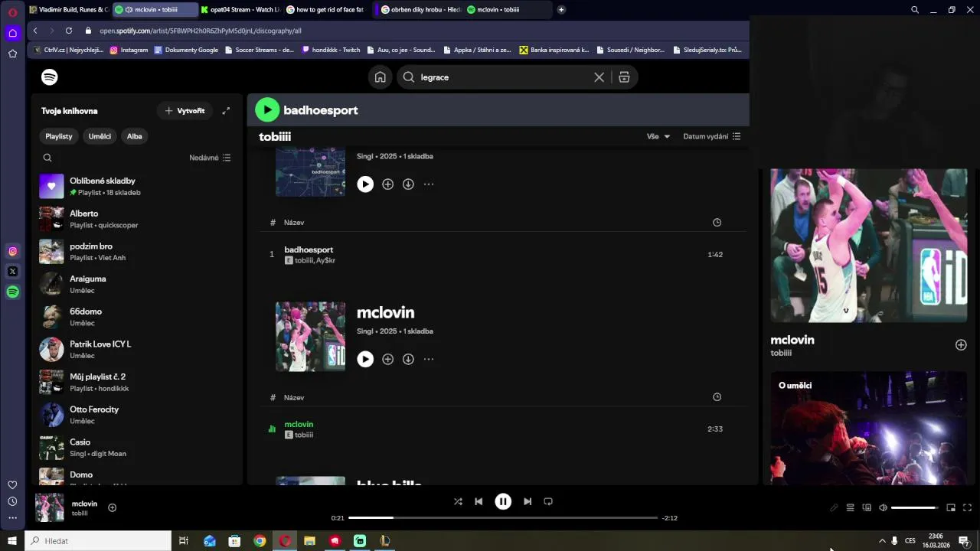The height and width of the screenshot is (551, 980).
Task: Add mclovin from the now-playing panel
Action: coord(961,345)
